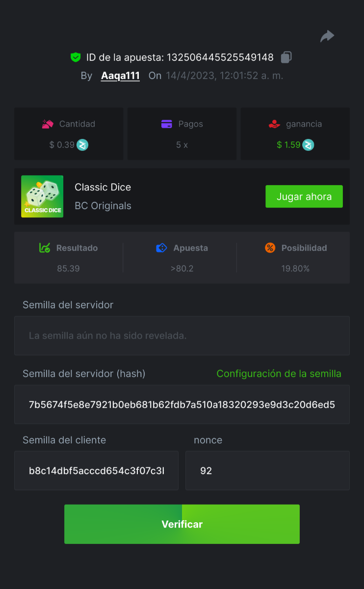Click the green verified shield icon

point(75,57)
